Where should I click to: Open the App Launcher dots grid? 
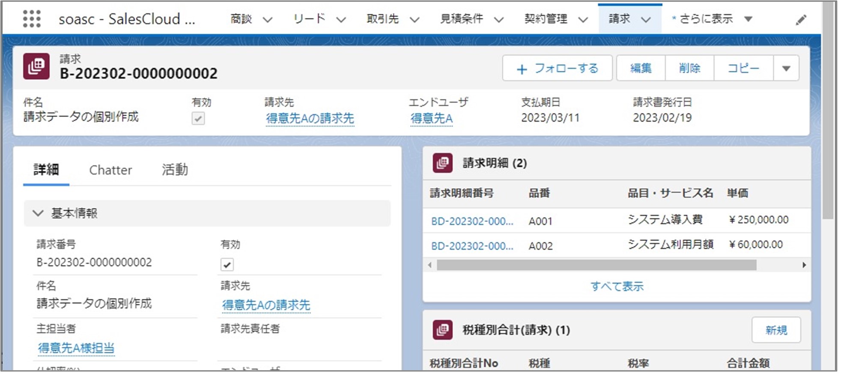point(32,19)
